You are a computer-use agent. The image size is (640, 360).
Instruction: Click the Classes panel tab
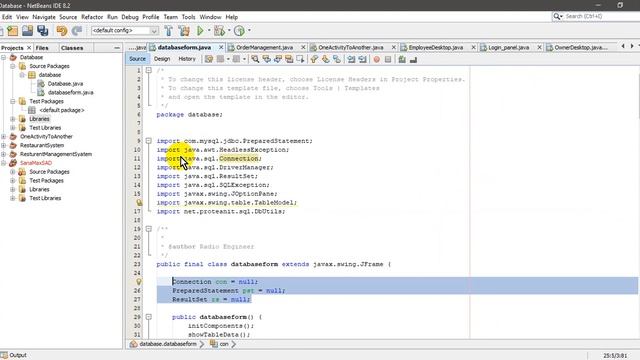72,48
